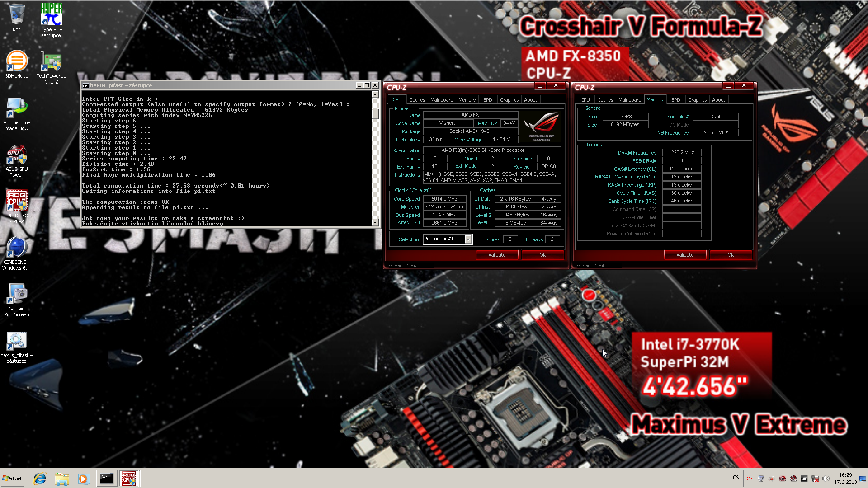This screenshot has width=868, height=488.
Task: Select SPD tab in left CPU-Z
Action: pyautogui.click(x=488, y=99)
